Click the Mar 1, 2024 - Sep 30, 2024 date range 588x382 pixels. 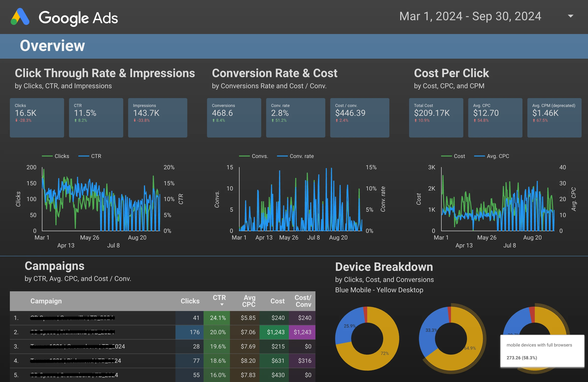tap(470, 16)
